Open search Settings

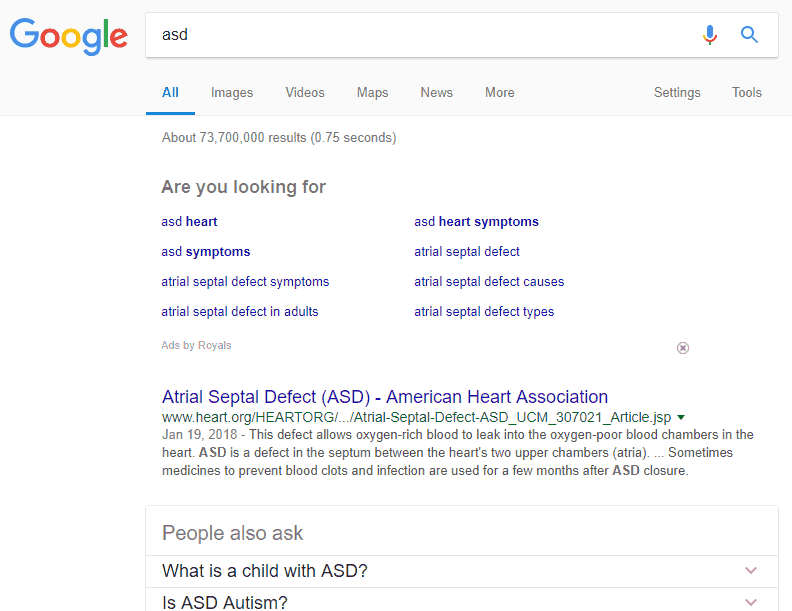point(677,92)
